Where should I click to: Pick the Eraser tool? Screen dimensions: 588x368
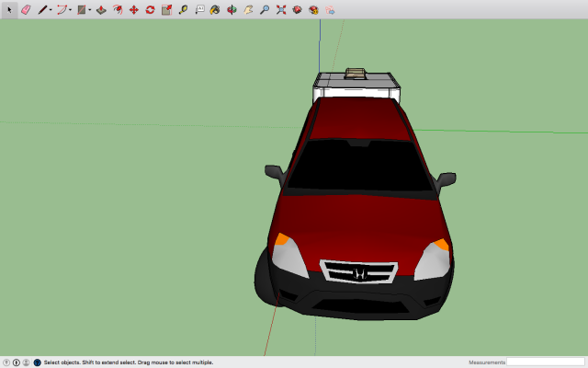click(x=26, y=10)
